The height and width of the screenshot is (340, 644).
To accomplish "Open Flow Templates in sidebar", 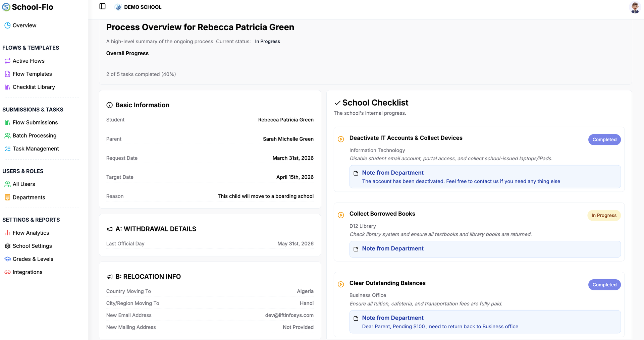I will pos(32,74).
